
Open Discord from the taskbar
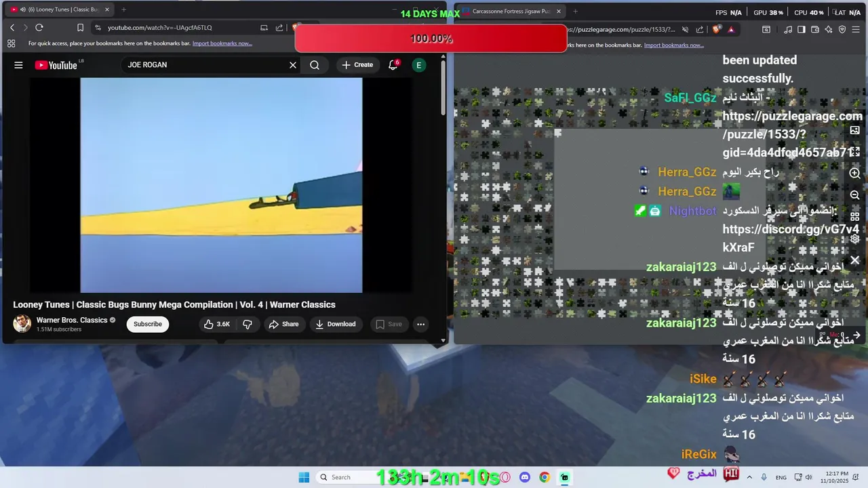(524, 477)
